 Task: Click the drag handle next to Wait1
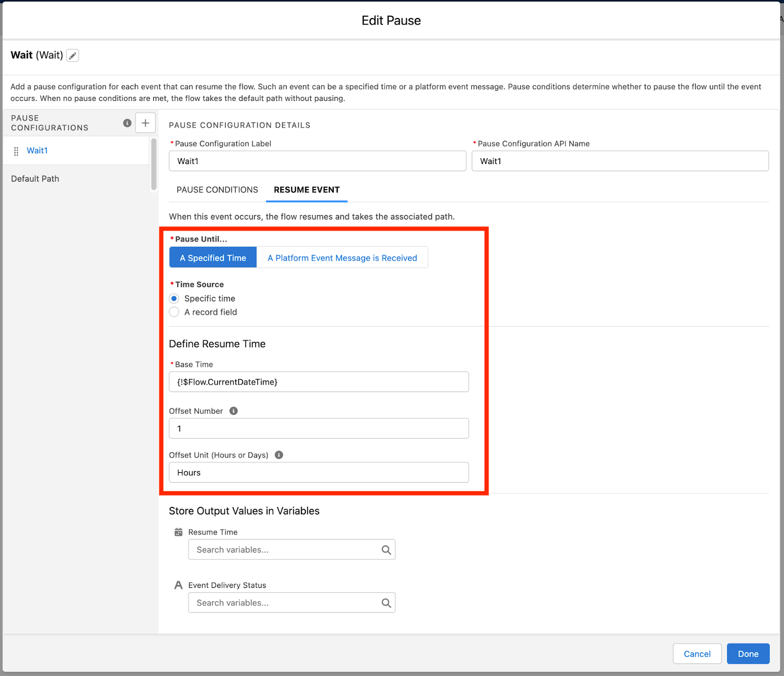coord(16,150)
